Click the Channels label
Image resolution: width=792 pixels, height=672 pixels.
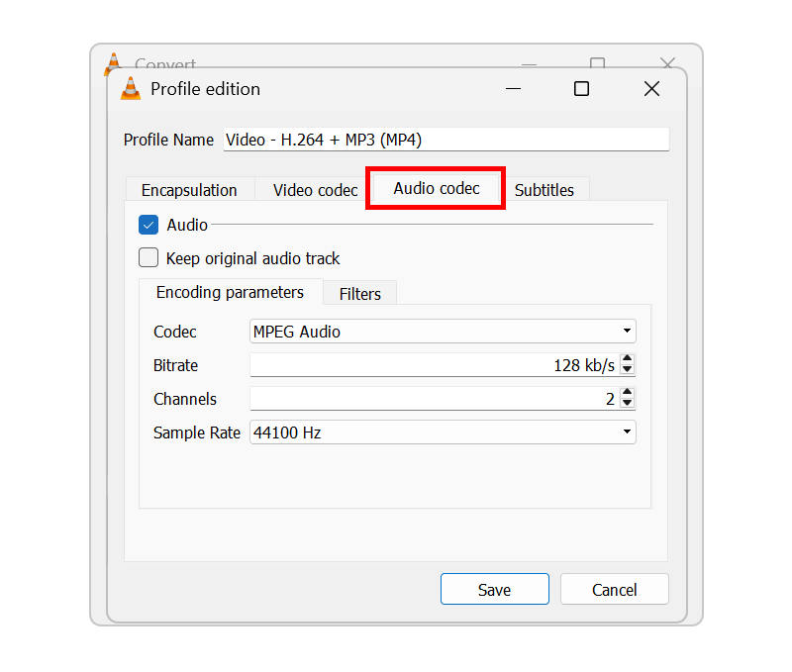185,399
